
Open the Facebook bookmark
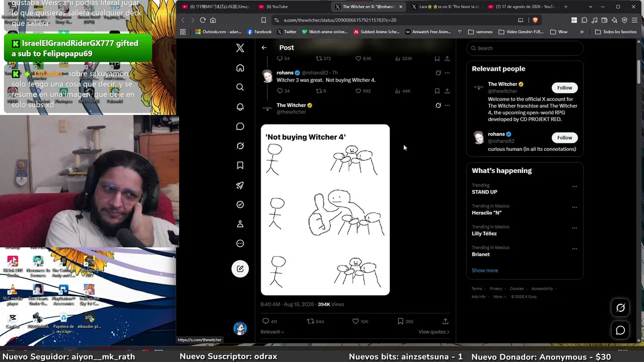pos(260,32)
